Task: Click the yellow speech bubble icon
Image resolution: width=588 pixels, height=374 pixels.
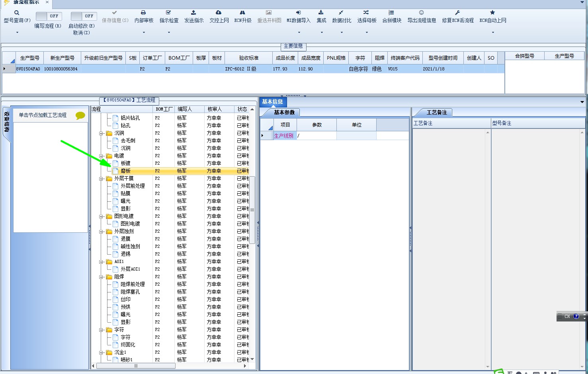Action: (x=80, y=116)
